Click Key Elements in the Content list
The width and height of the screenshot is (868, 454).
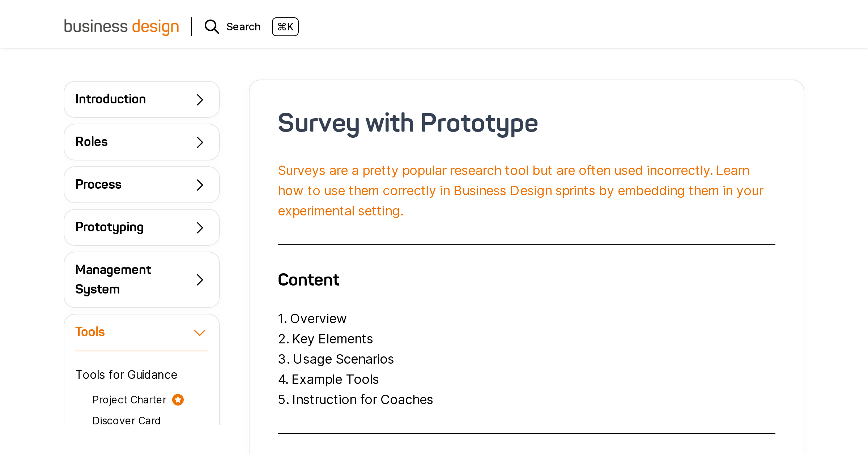(332, 339)
